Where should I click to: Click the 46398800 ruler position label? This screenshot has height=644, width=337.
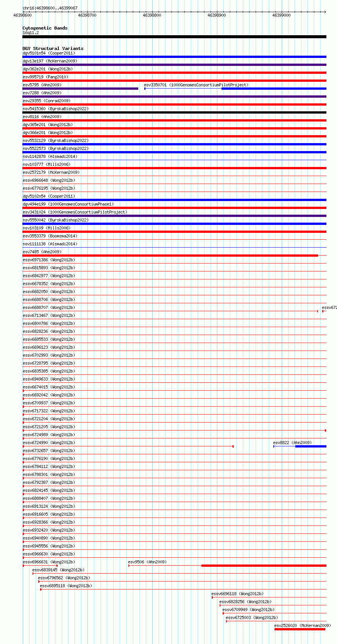pyautogui.click(x=152, y=15)
